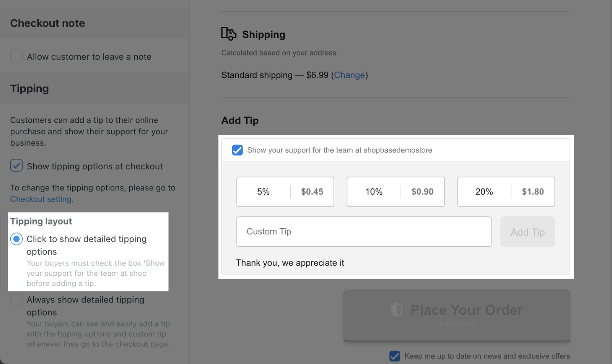The image size is (612, 364).
Task: Choose Always show detailed tipping options
Action: click(16, 299)
